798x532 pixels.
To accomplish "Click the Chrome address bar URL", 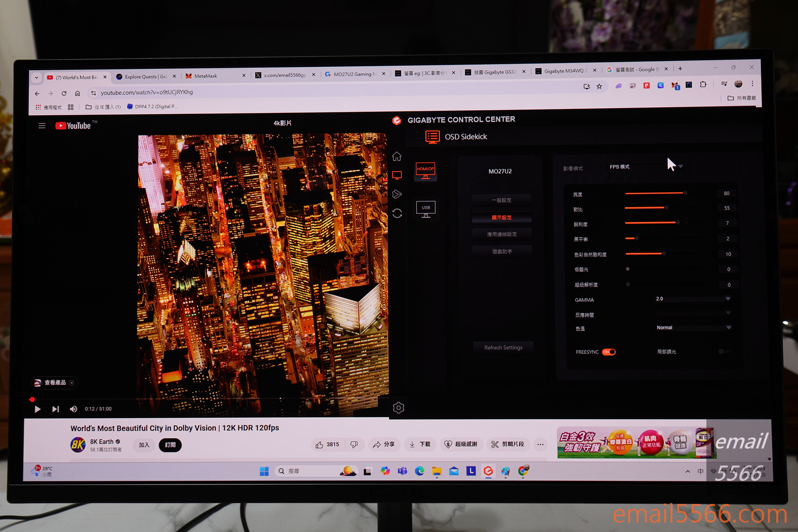I will point(147,93).
